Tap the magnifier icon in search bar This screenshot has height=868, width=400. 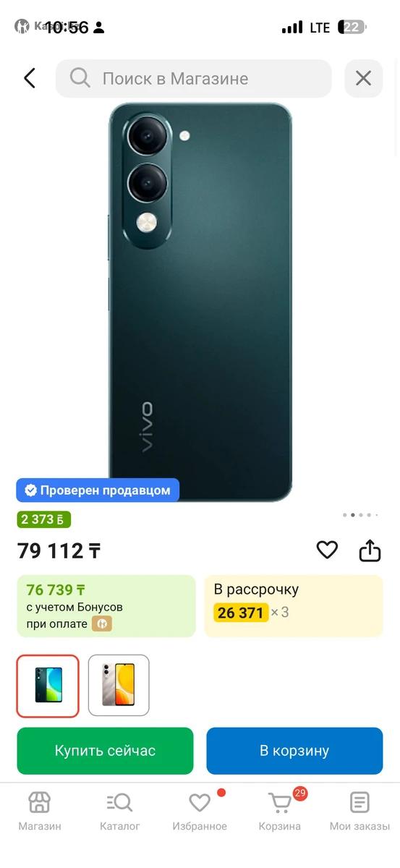click(x=80, y=78)
